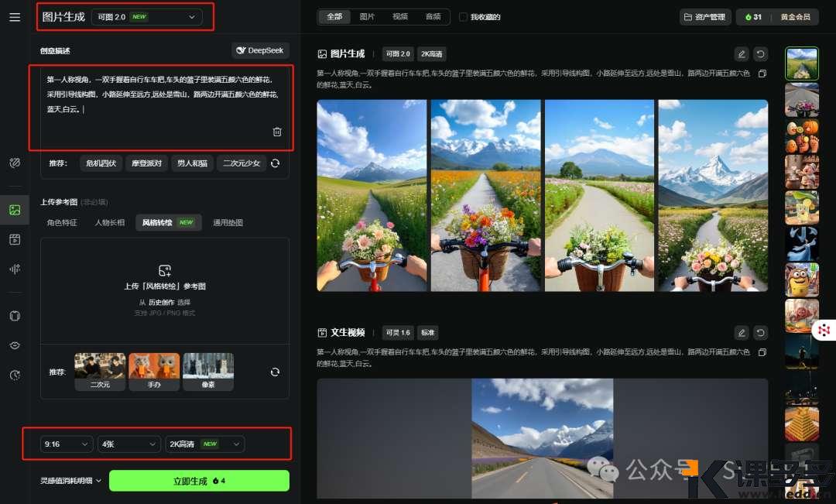Open the 可图 2.0 model dropdown
The height and width of the screenshot is (504, 836).
click(147, 16)
